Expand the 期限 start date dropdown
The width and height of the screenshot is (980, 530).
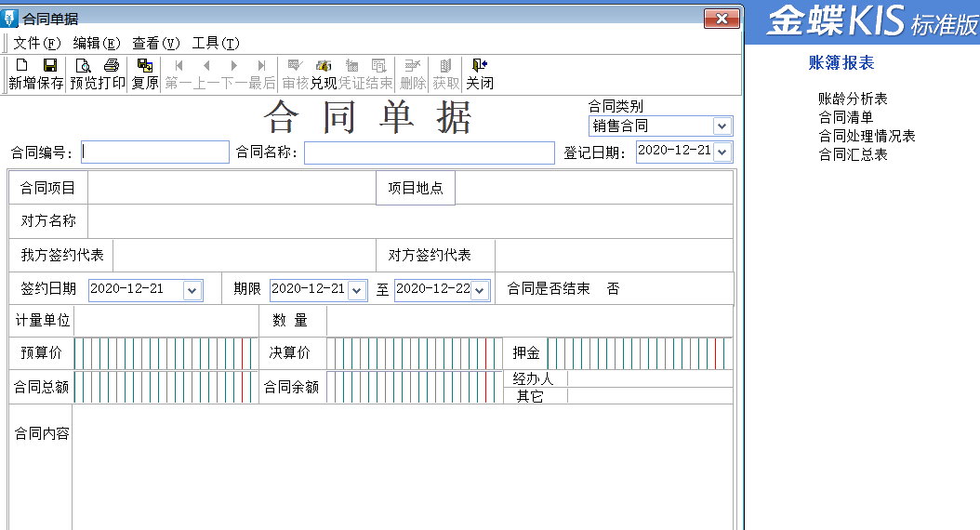click(357, 290)
